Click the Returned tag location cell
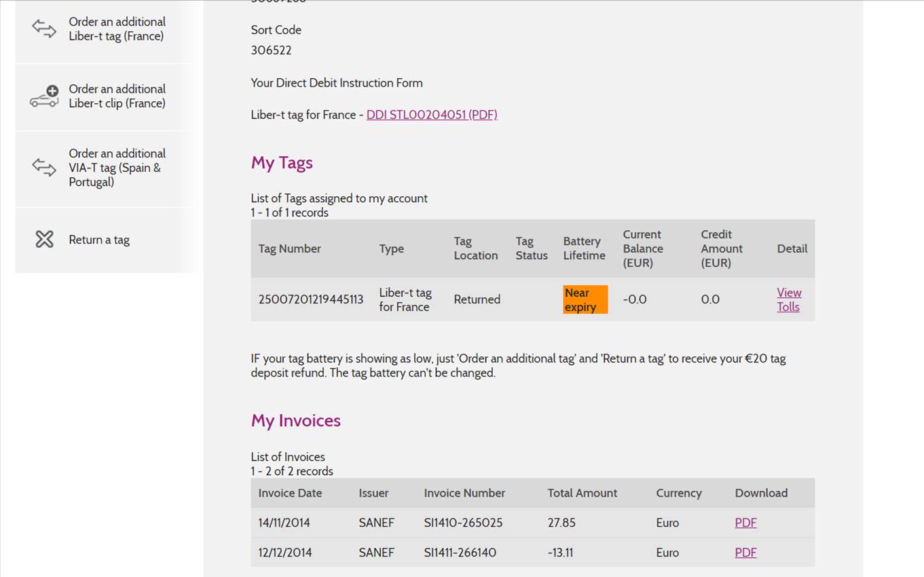Screen dimensions: 924x577 (477, 299)
